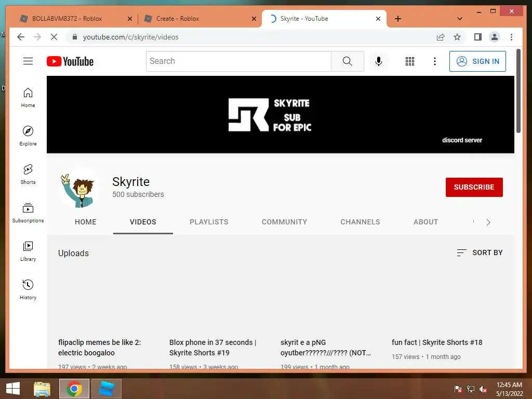Click the network tray icon
Image resolution: width=532 pixels, height=399 pixels.
tap(471, 389)
